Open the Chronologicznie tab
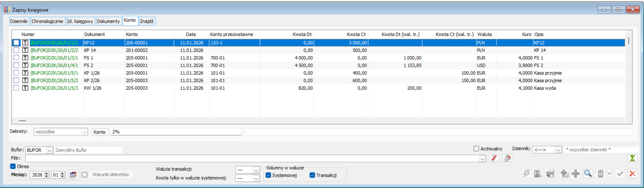The width and height of the screenshot is (644, 188). click(47, 21)
